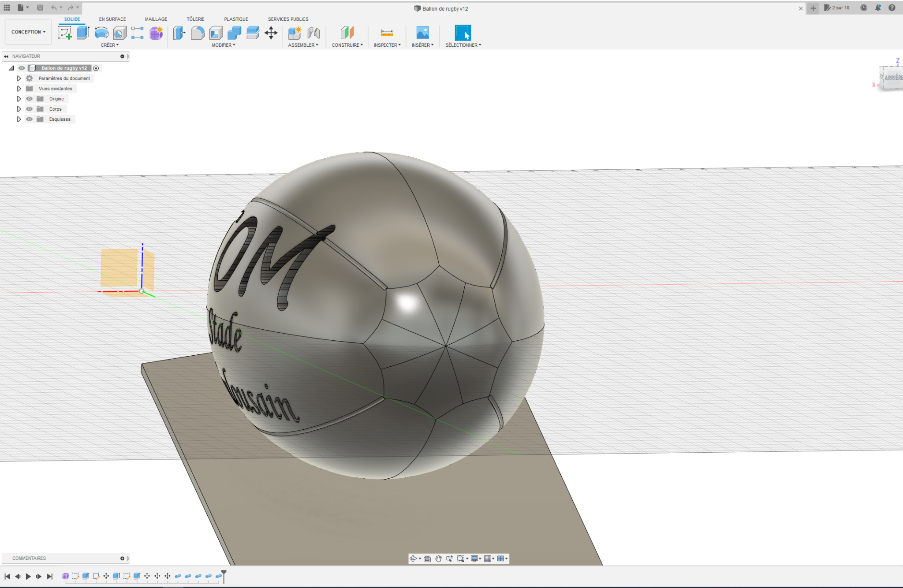This screenshot has width=903, height=588.
Task: Open the MODIFIER dropdown menu
Action: click(x=224, y=45)
